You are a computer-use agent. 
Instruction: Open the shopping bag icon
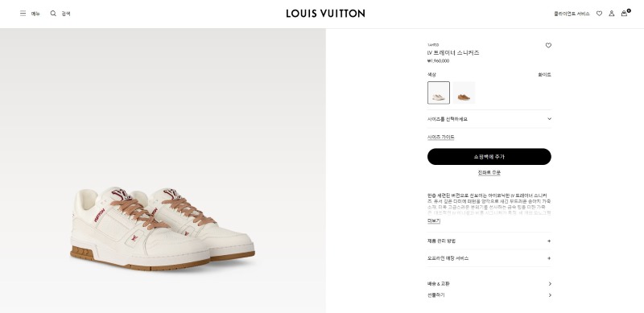point(625,14)
